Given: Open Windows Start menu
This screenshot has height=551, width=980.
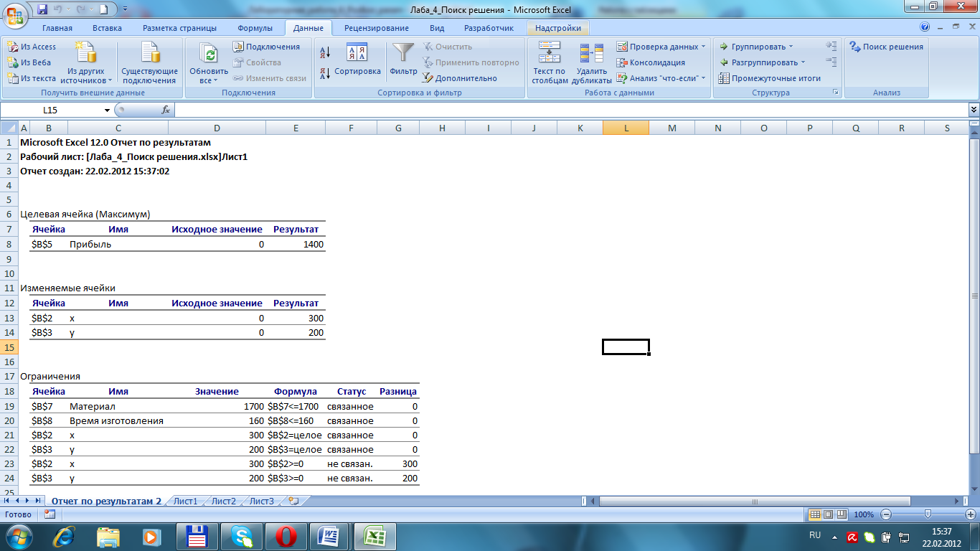Looking at the screenshot, I should point(17,536).
